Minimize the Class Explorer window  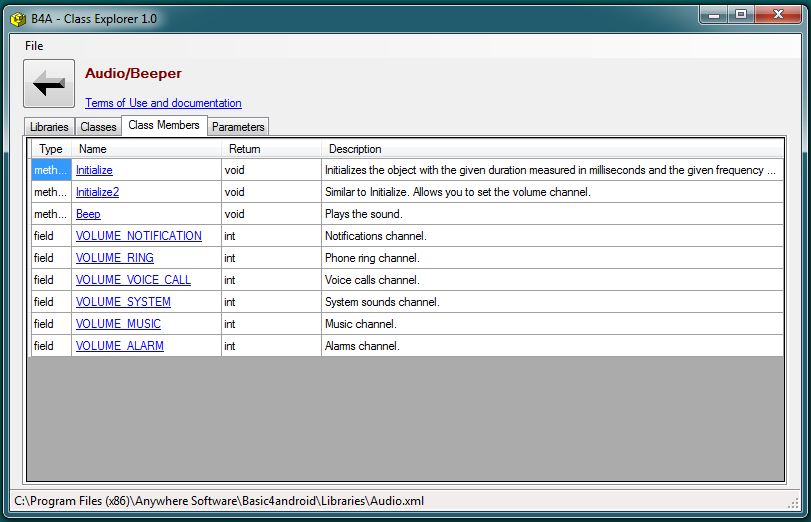pos(714,15)
